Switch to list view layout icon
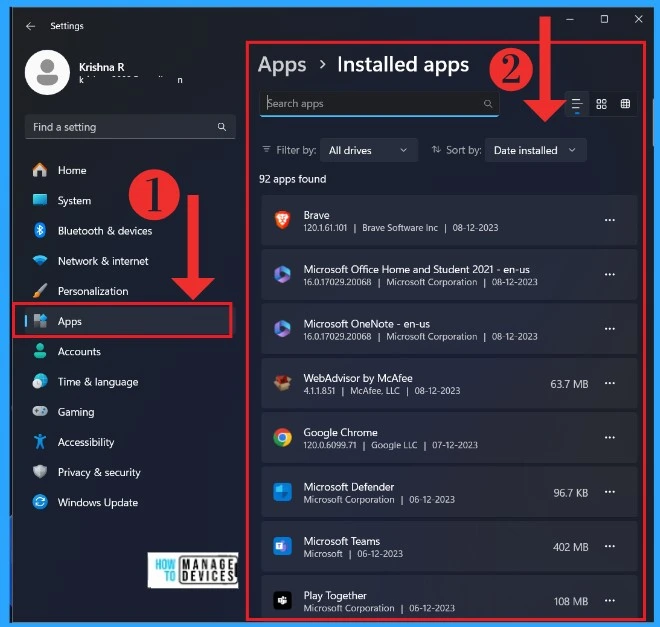Screen dimensions: 660x627 pyautogui.click(x=577, y=104)
